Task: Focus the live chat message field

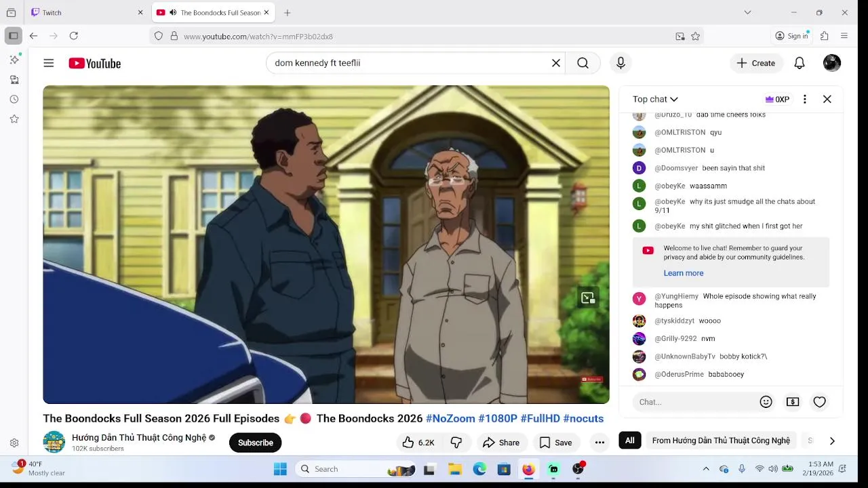Action: click(695, 402)
